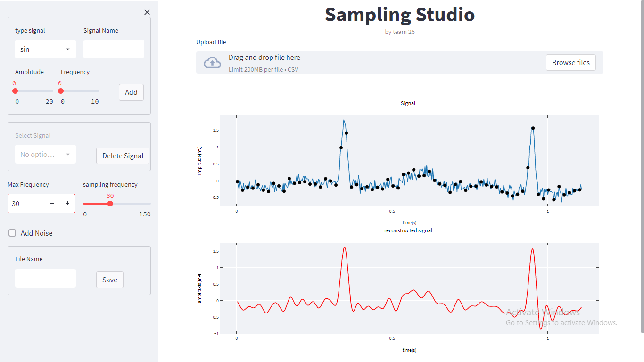Click the cloud upload icon
The image size is (644, 362).
click(212, 62)
